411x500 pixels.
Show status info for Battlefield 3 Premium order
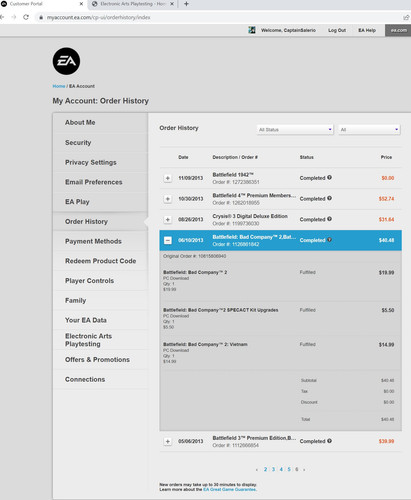pyautogui.click(x=329, y=441)
